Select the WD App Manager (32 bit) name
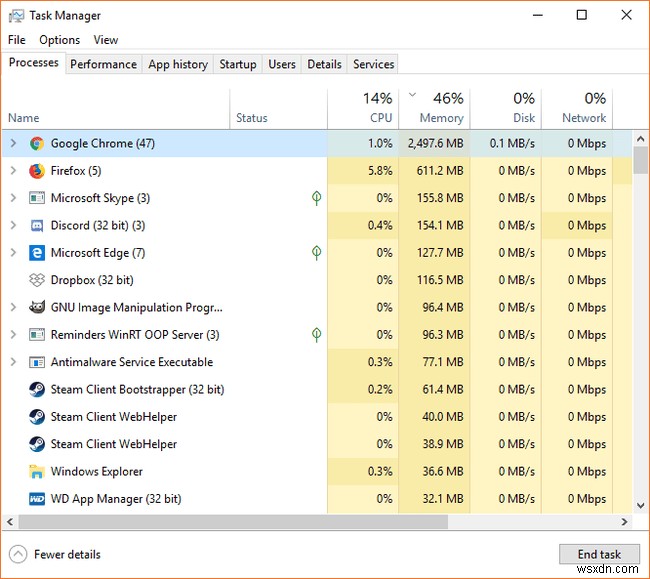650x579 pixels. pos(116,499)
